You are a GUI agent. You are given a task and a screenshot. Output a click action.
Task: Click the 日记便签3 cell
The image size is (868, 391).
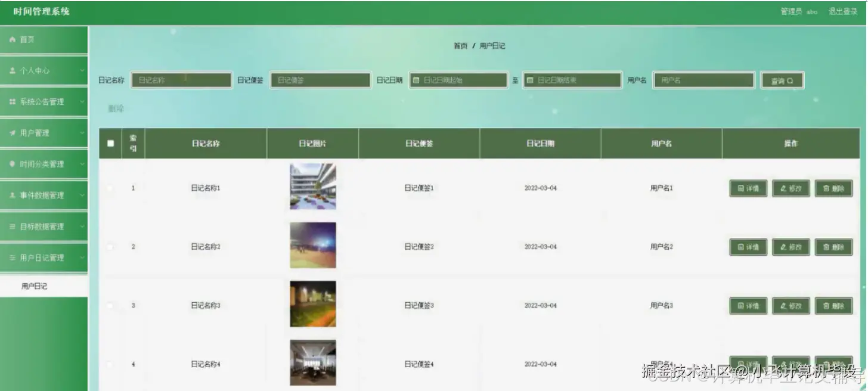(x=419, y=305)
